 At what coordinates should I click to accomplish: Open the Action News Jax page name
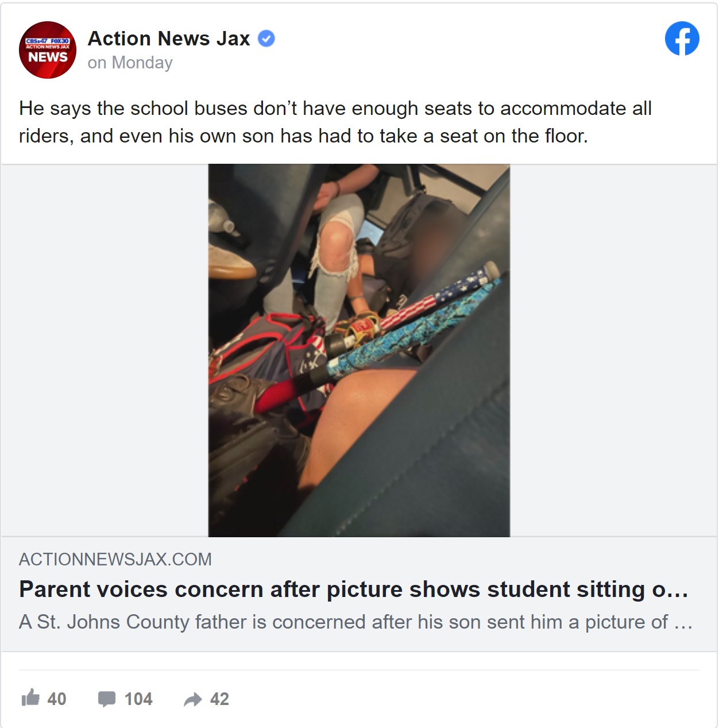169,38
